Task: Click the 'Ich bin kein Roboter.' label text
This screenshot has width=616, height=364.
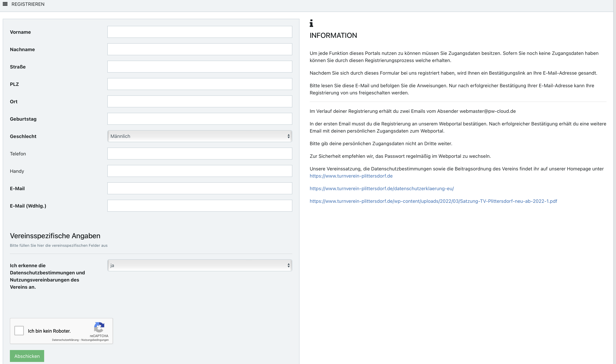Action: click(x=49, y=331)
